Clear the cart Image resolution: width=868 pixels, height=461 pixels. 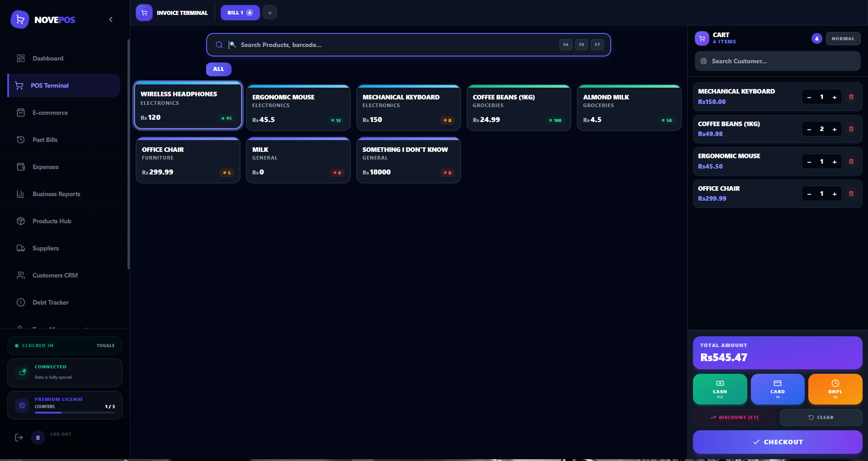click(821, 417)
